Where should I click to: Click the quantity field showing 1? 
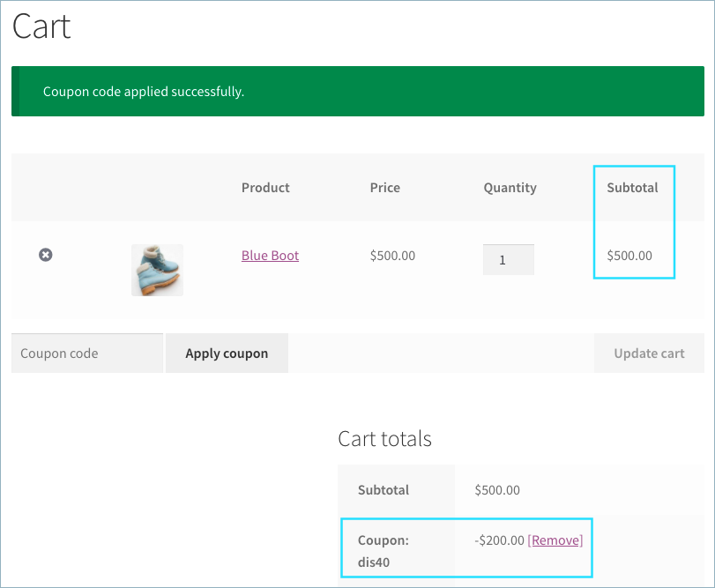coord(509,260)
